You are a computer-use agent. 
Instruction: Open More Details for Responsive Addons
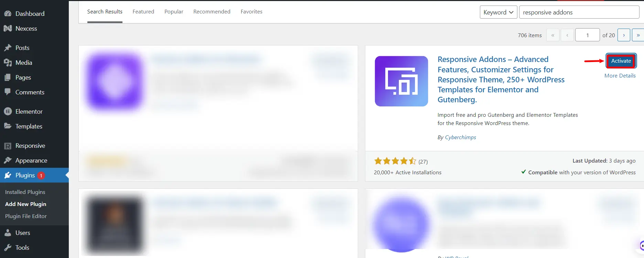click(x=620, y=76)
